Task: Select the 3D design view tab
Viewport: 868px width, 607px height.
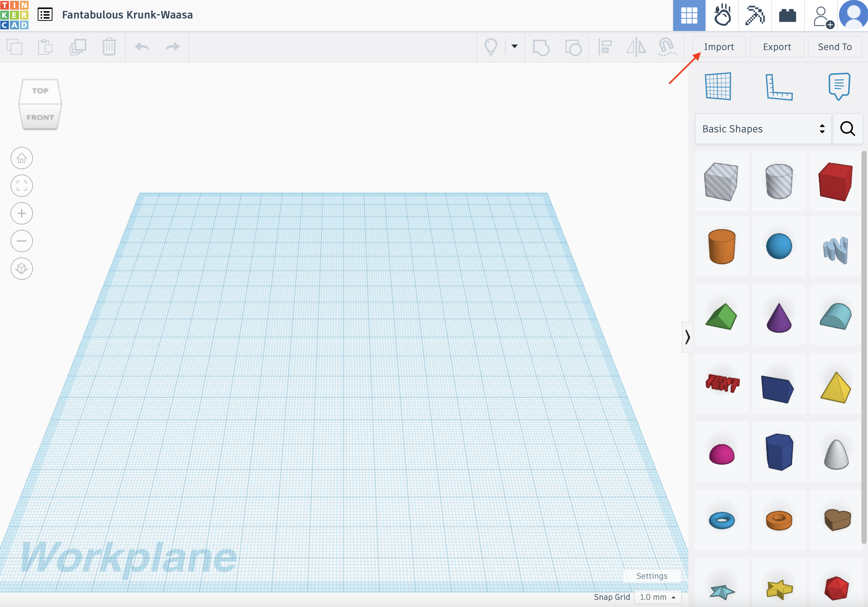Action: (x=689, y=15)
